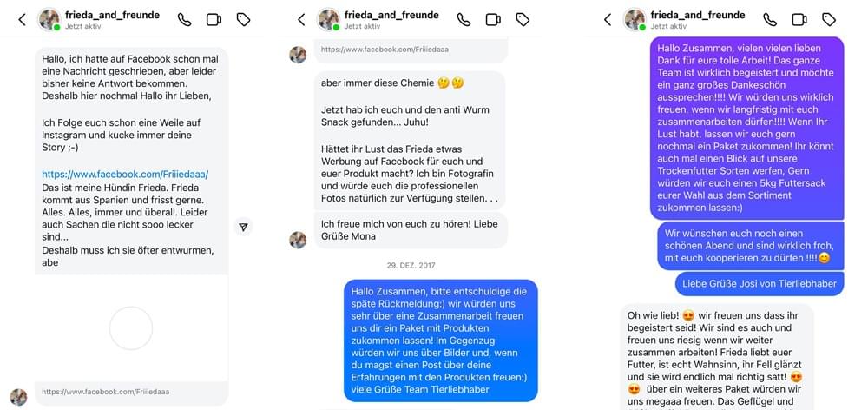
Task: Go back using the arrow in the middle chat panel
Action: 301,20
